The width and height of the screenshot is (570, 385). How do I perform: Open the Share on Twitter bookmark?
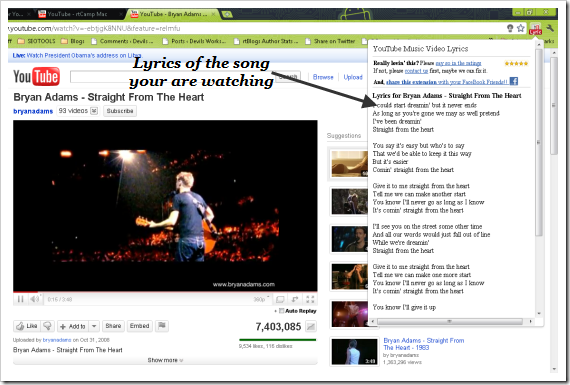[x=330, y=41]
